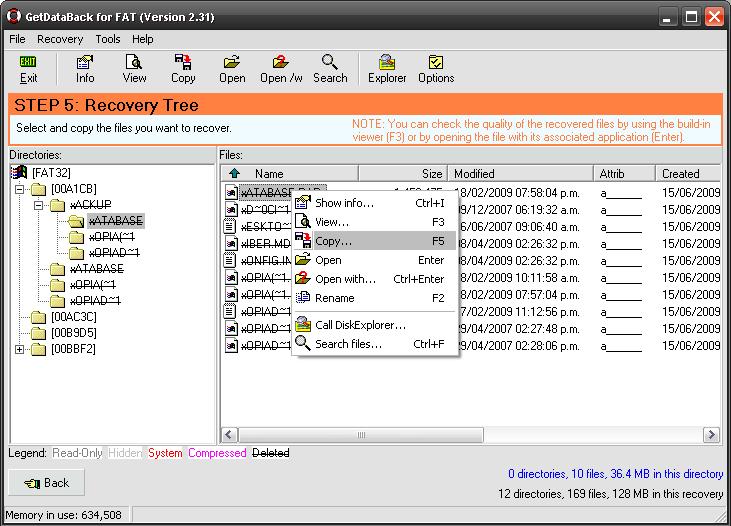Sort files by the Created column header
The width and height of the screenshot is (731, 526).
[688, 173]
